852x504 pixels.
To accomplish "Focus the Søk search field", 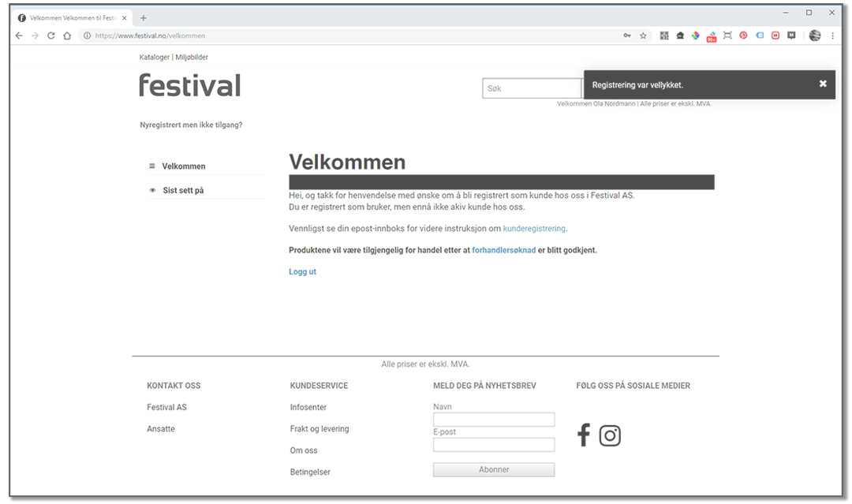I will coord(532,88).
